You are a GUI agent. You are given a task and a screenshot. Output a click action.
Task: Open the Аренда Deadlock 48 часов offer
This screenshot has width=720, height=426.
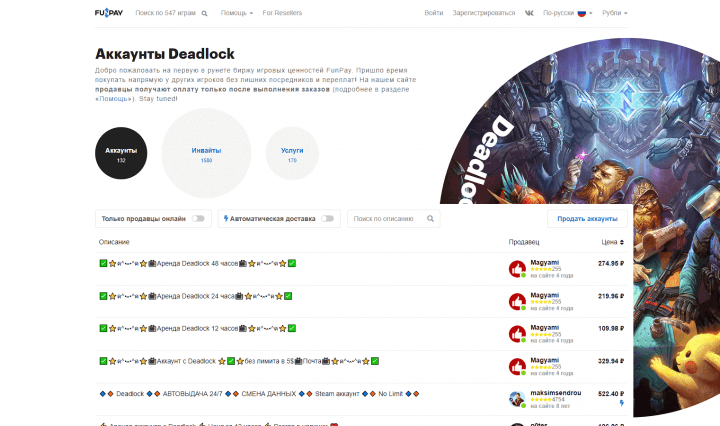[x=197, y=263]
